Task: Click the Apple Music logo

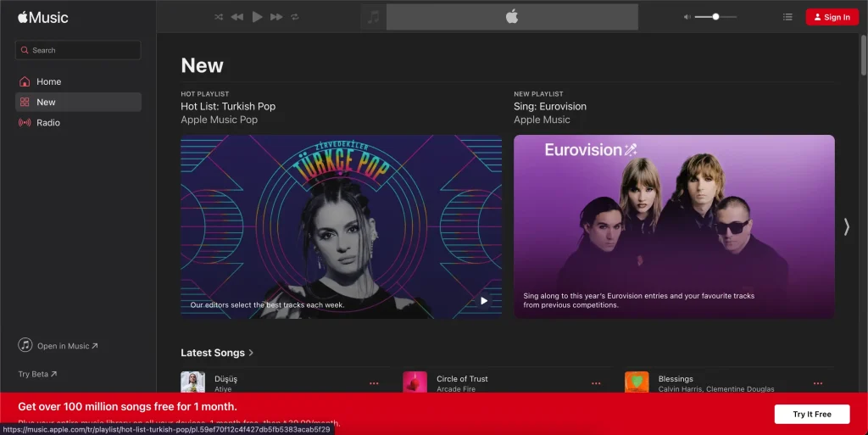Action: [x=42, y=17]
